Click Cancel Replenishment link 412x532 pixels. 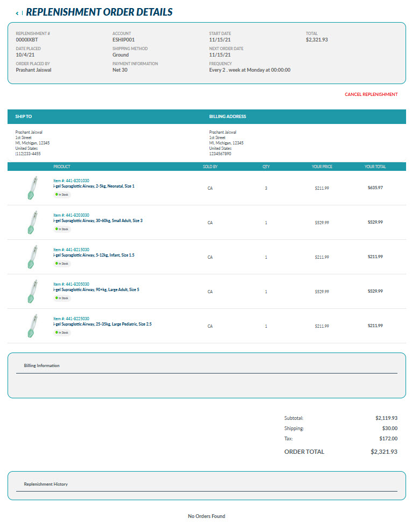click(371, 94)
